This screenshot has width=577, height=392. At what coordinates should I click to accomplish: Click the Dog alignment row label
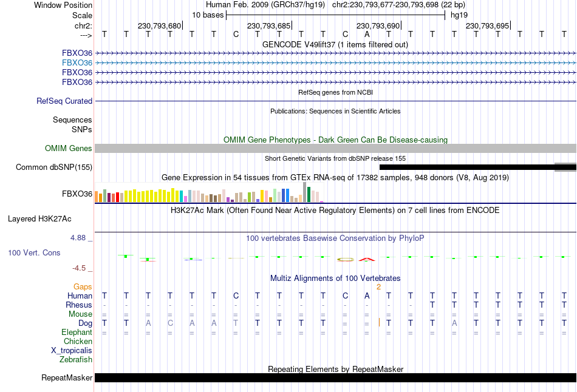pos(86,323)
